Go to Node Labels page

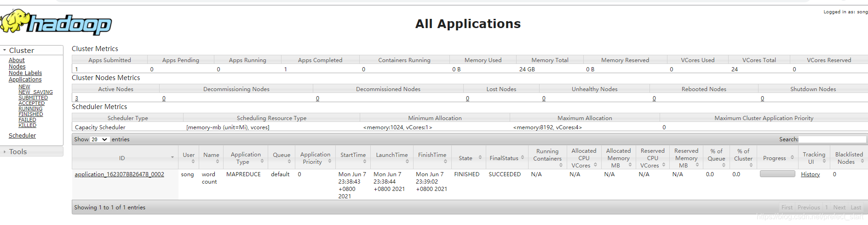tap(25, 73)
